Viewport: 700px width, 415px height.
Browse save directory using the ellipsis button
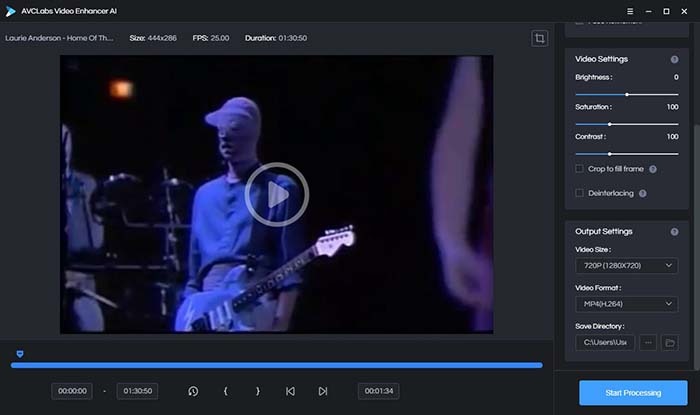(648, 343)
